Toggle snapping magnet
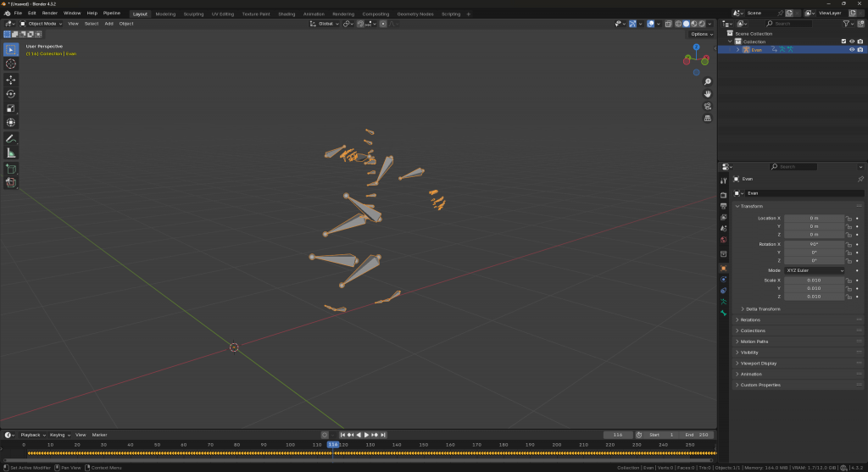Screen dimensions: 868x472 (360, 24)
